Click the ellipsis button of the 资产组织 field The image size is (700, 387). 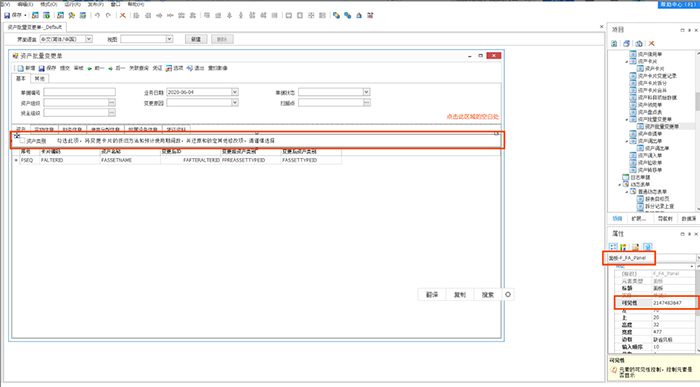[x=112, y=103]
